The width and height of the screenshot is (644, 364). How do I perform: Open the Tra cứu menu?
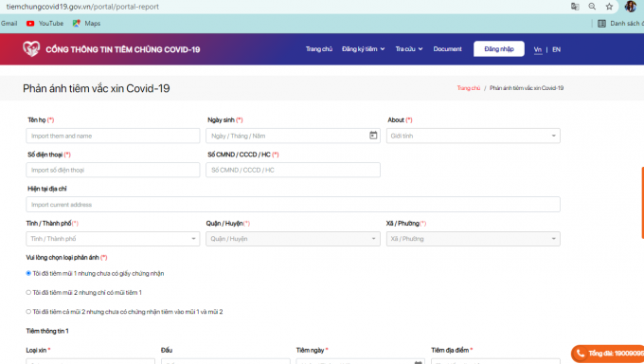[x=409, y=49]
